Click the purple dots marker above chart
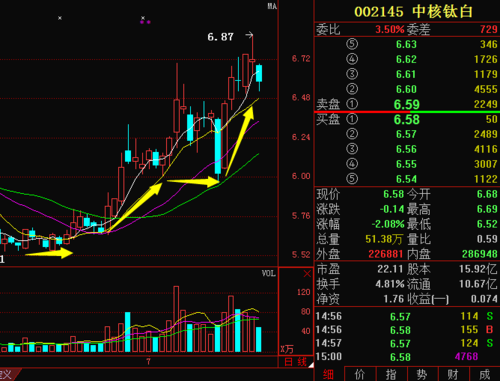 click(x=145, y=22)
